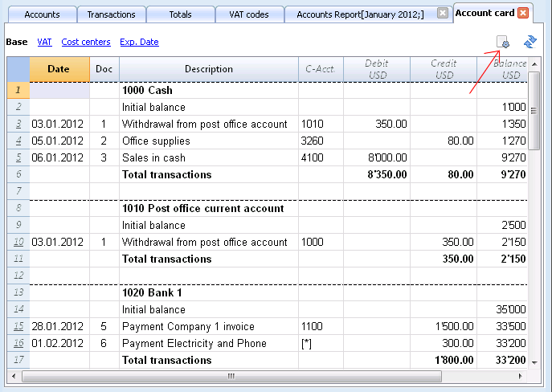Screen dimensions: 552x392
Task: Click the Date column header
Action: click(59, 69)
